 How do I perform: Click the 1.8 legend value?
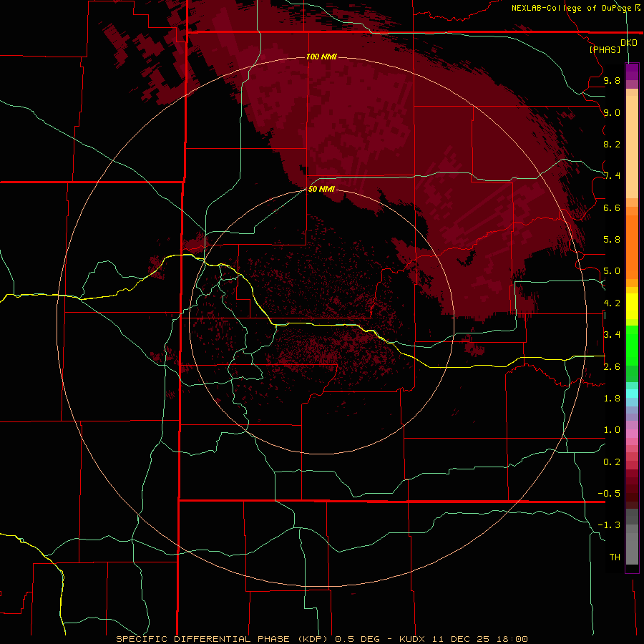coord(612,399)
